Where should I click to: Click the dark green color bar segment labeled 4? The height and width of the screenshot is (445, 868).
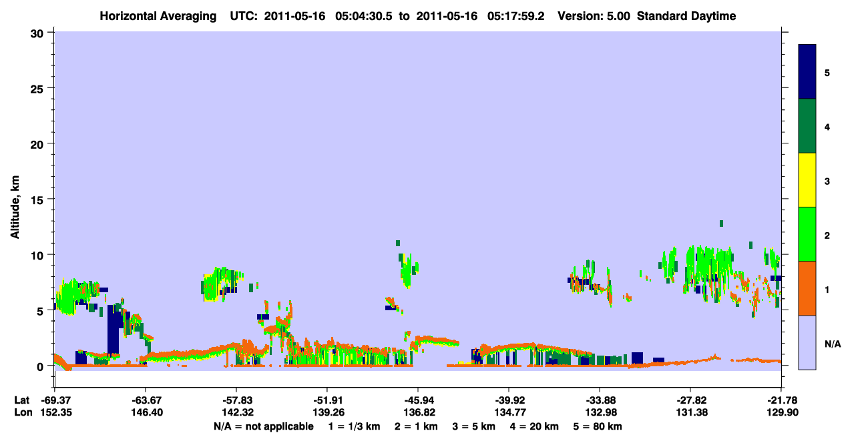click(x=807, y=126)
